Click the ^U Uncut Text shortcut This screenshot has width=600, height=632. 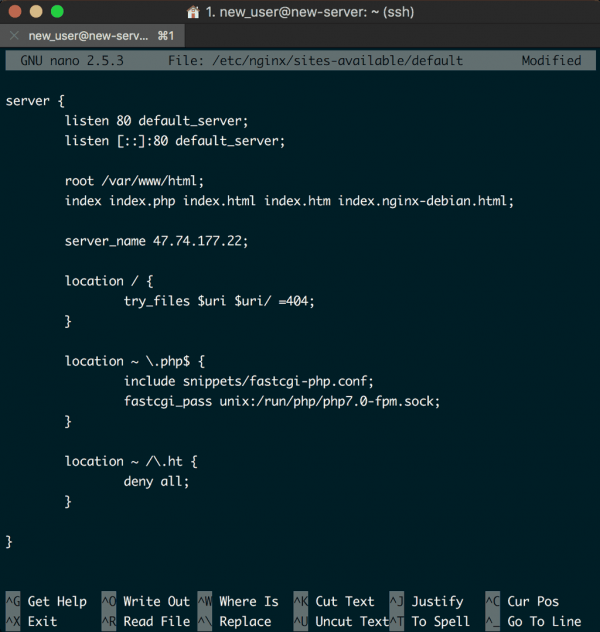click(x=341, y=622)
